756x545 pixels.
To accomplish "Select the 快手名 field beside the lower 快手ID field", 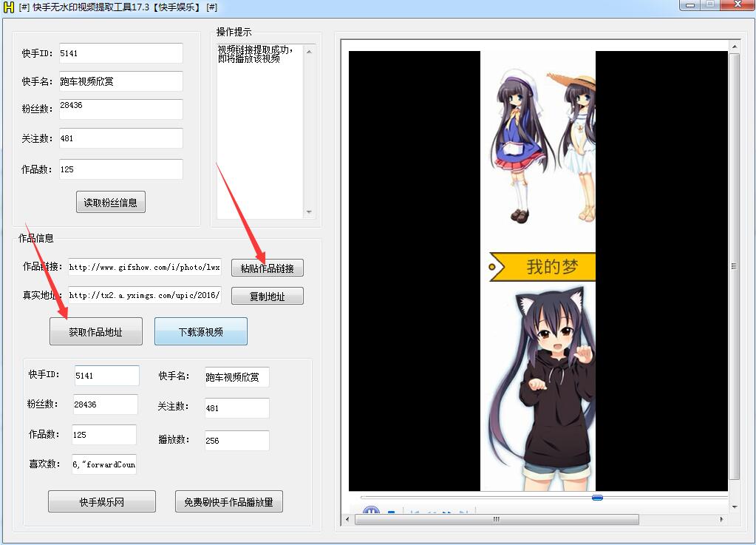I will (x=236, y=376).
